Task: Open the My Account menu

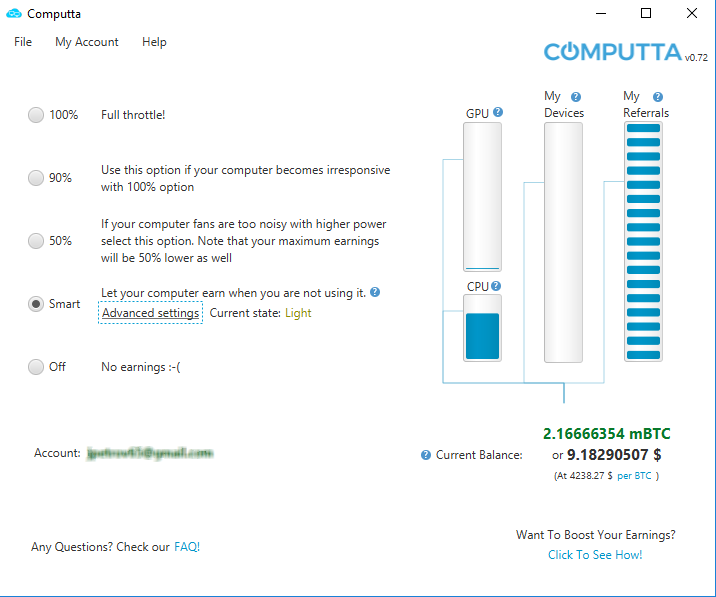Action: (x=87, y=42)
